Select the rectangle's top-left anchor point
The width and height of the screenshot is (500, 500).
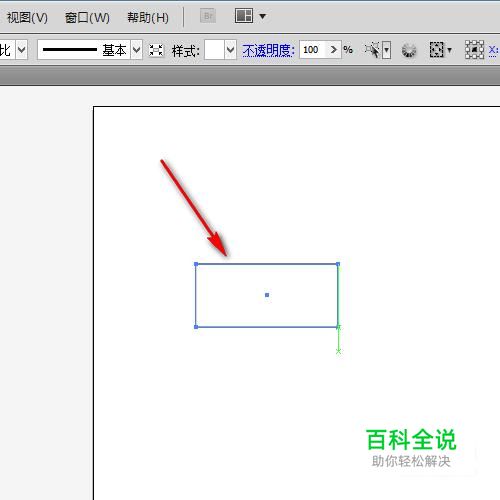(196, 264)
